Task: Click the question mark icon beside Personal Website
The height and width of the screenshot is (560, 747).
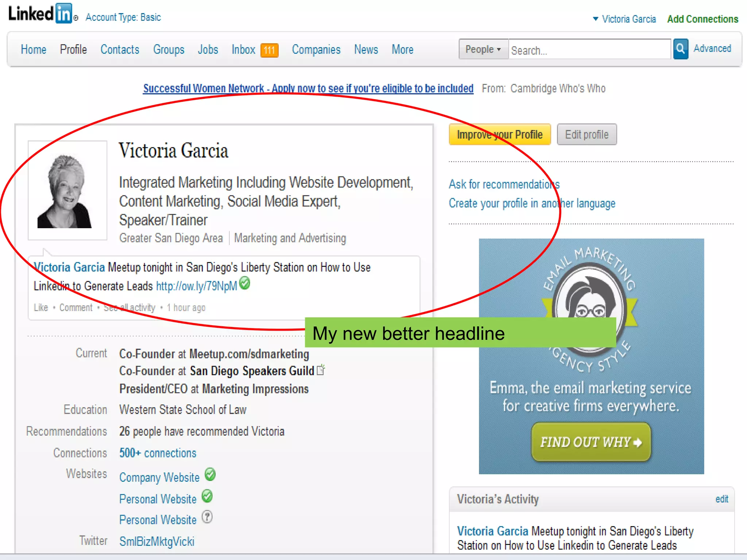Action: click(x=207, y=517)
